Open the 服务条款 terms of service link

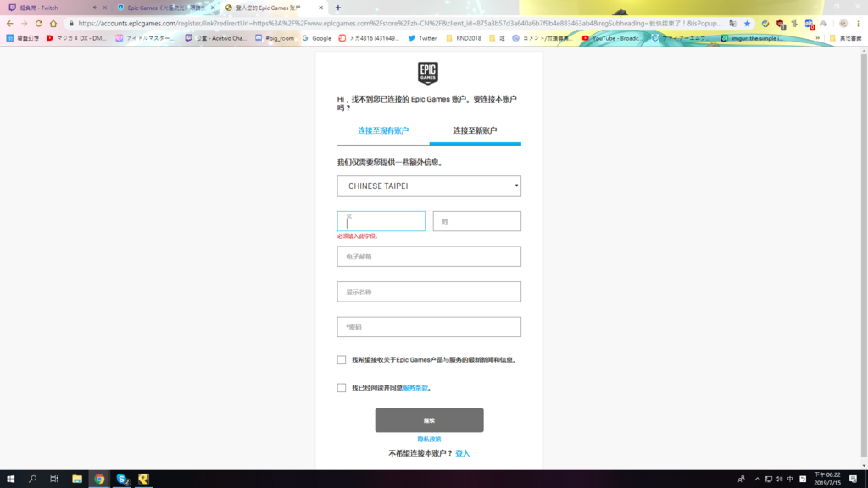[415, 388]
